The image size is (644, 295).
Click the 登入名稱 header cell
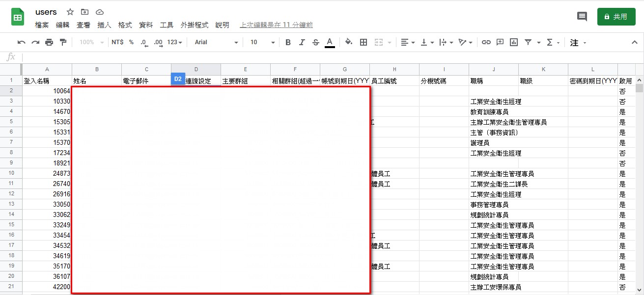coord(47,80)
